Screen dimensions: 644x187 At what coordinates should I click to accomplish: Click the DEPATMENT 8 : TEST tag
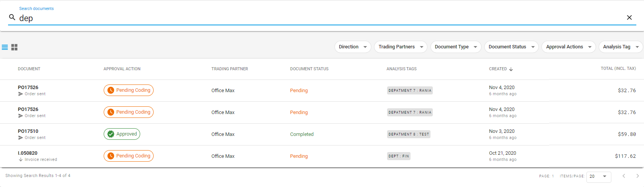pos(409,134)
